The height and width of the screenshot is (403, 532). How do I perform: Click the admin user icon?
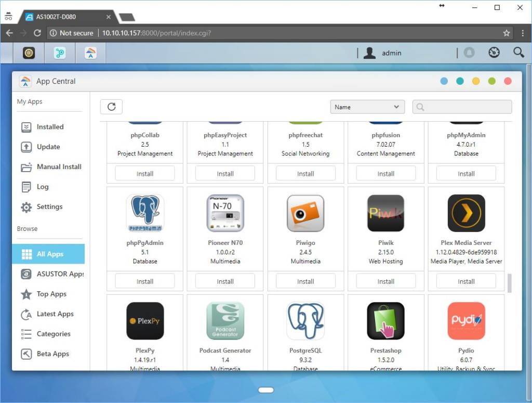(369, 53)
